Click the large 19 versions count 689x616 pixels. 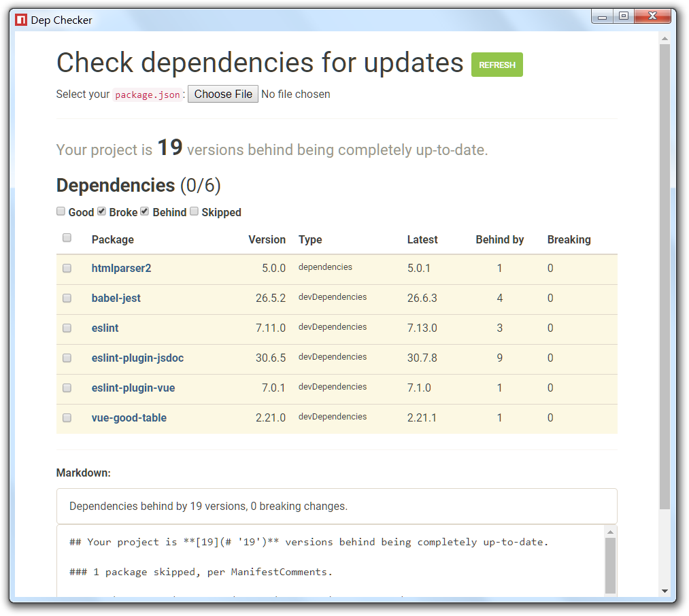tap(169, 147)
